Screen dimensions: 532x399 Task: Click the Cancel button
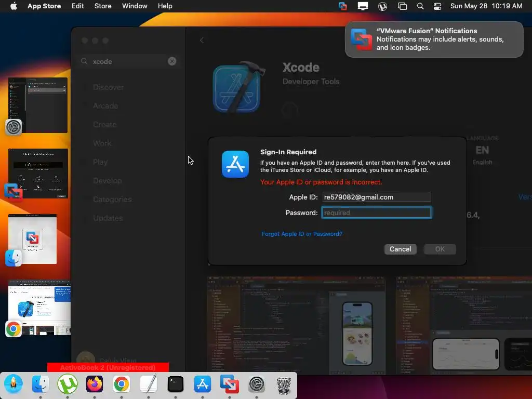pyautogui.click(x=401, y=249)
